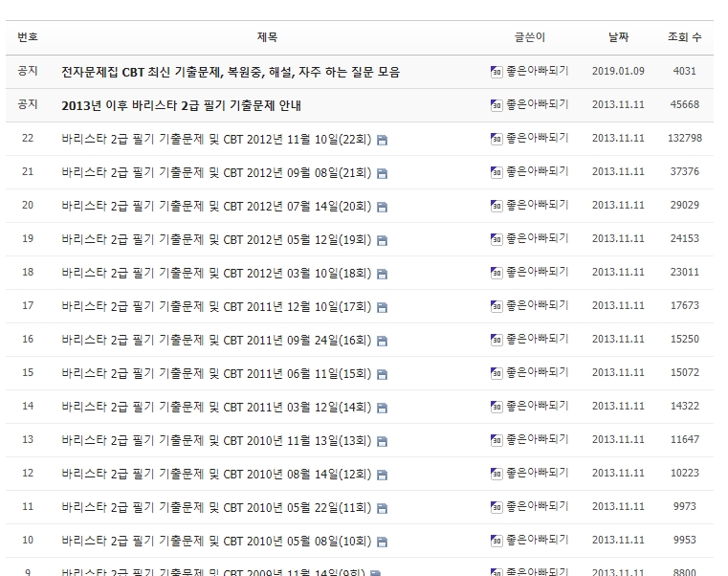Click the attachment disk icon on 10회 row

[x=382, y=542]
